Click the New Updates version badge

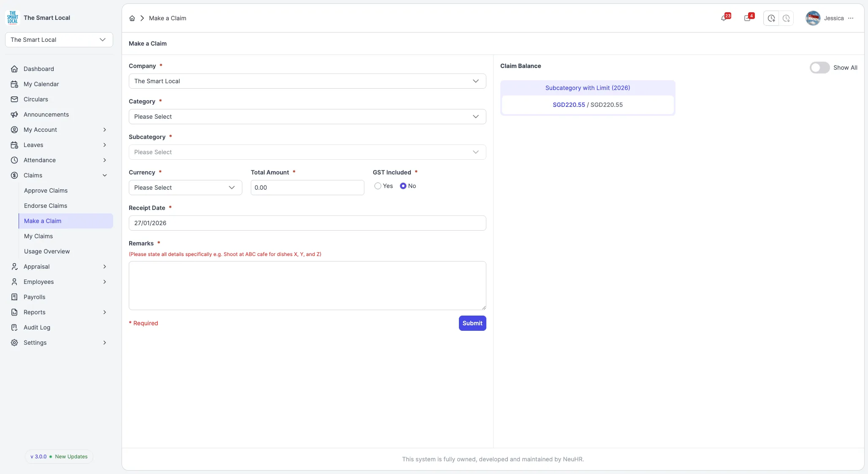point(59,457)
